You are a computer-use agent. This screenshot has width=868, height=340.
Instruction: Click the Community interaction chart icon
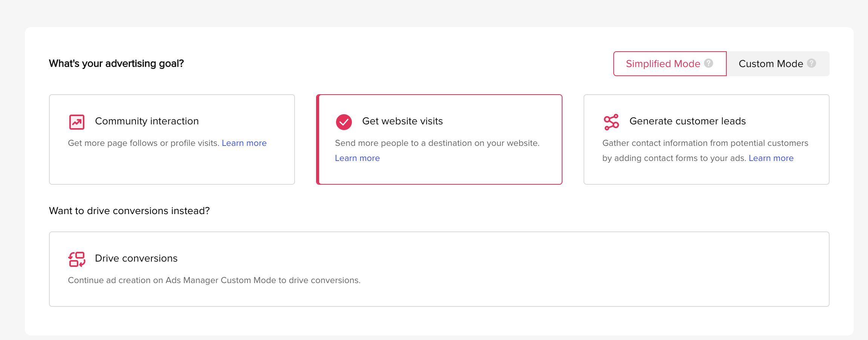click(x=77, y=122)
